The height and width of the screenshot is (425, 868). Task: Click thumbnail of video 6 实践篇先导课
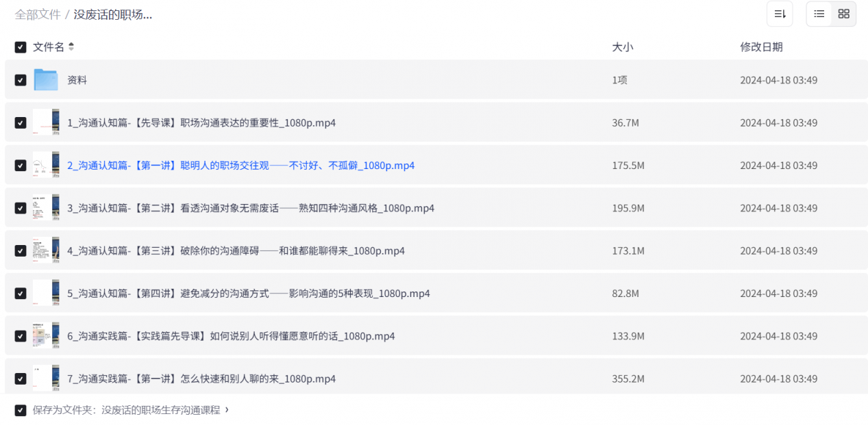(x=46, y=336)
